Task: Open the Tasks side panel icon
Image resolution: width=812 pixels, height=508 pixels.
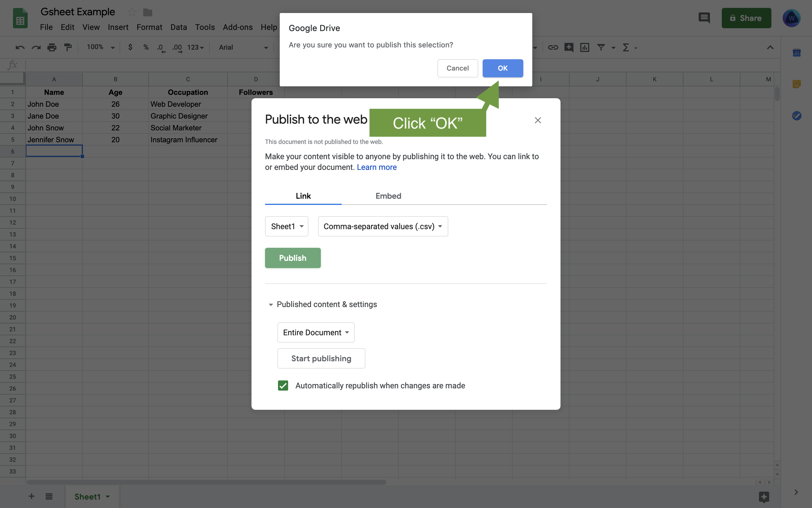Action: coord(796,116)
